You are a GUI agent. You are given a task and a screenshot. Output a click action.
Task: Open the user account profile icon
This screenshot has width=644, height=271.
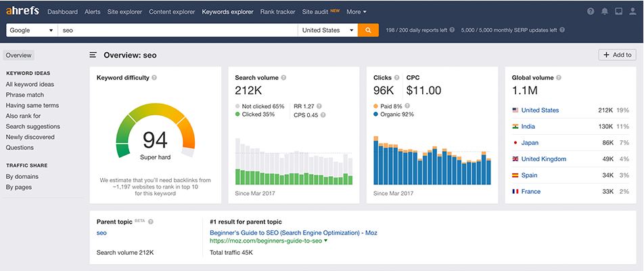tap(632, 12)
